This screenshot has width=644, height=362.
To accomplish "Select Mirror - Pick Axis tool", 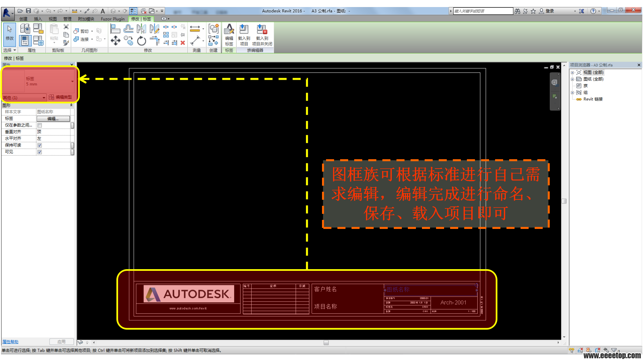I will pos(141,29).
